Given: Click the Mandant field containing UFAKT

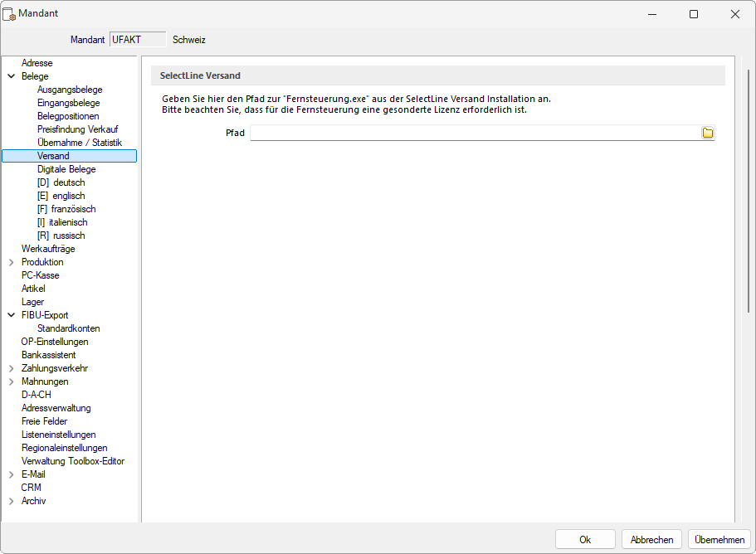Looking at the screenshot, I should pos(138,40).
